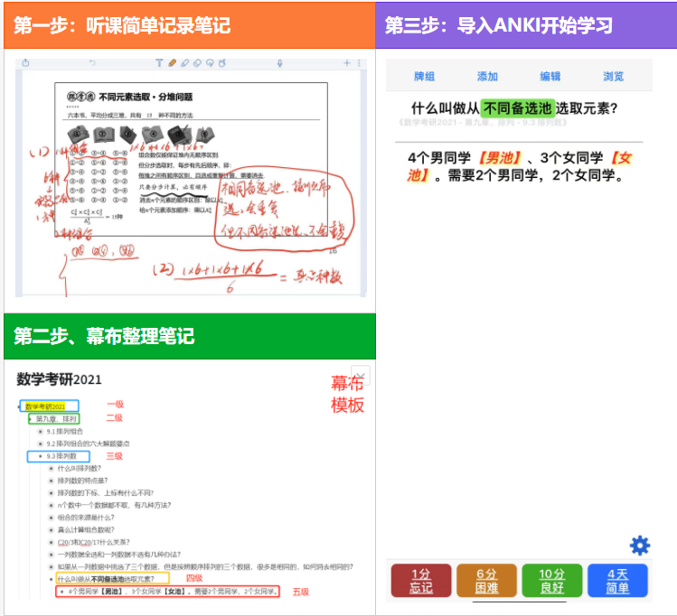Screen dimensions: 677x616
Task: Click slide title 不同元素选取·分堆问题
Action: [146, 97]
